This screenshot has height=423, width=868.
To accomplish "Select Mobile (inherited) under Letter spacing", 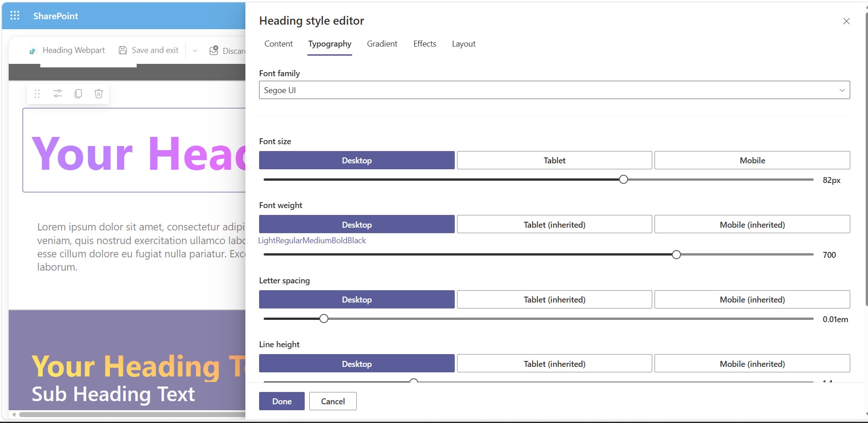I will (x=752, y=299).
